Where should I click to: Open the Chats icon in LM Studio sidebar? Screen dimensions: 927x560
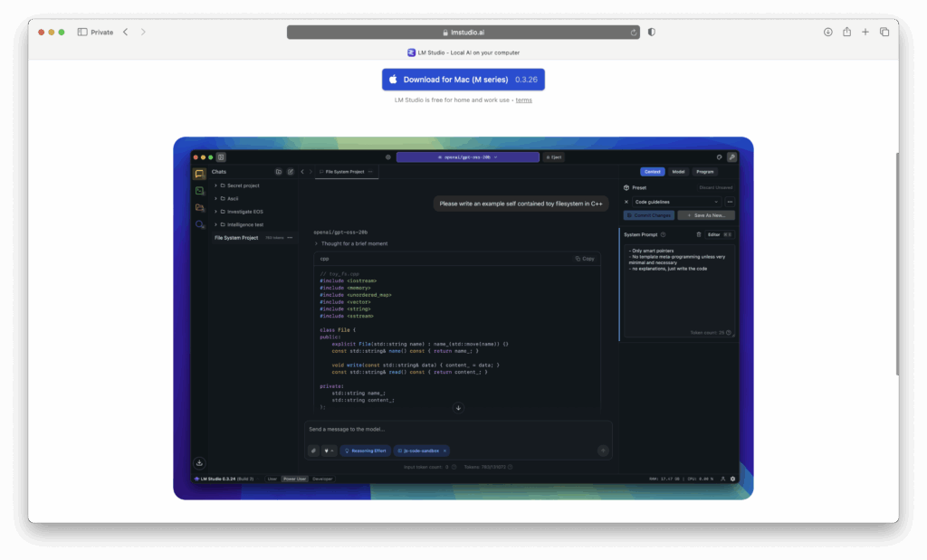click(x=199, y=174)
